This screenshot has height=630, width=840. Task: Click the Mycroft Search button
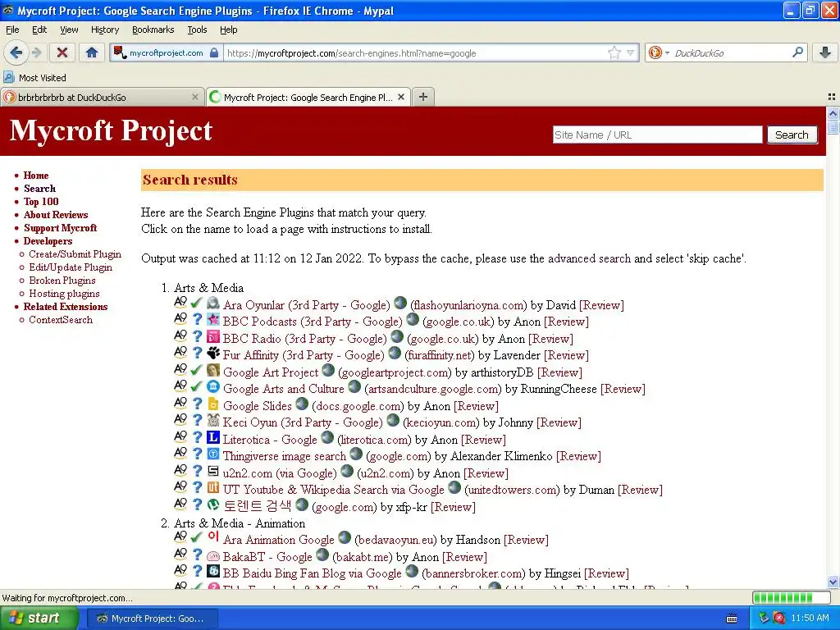[792, 135]
